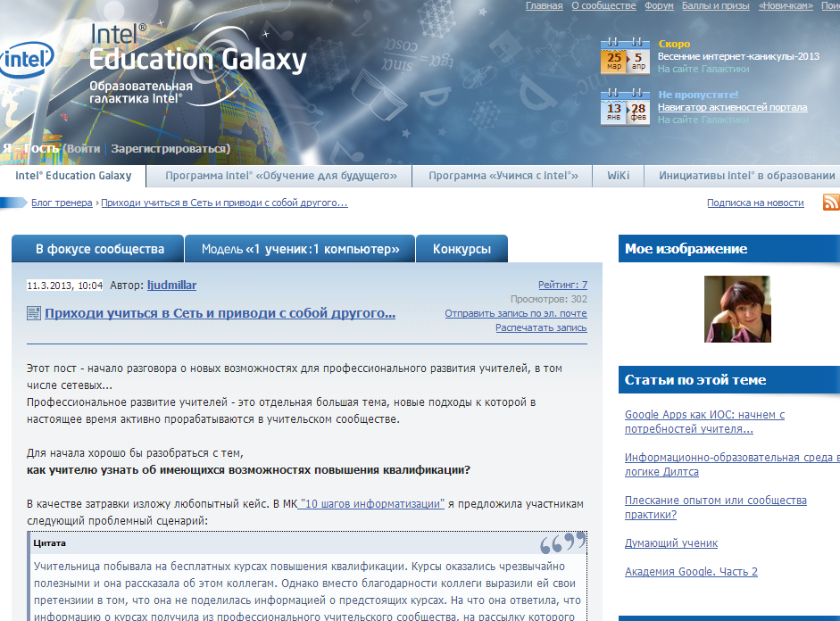This screenshot has width=840, height=621.
Task: Click the Просмотров: 302 counter
Action: [x=549, y=299]
